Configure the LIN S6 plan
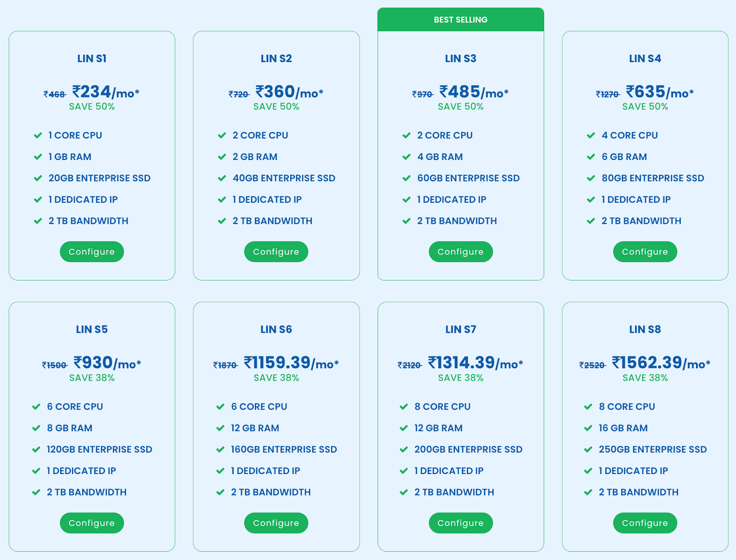Screen dimensions: 736x560 pyautogui.click(x=276, y=523)
